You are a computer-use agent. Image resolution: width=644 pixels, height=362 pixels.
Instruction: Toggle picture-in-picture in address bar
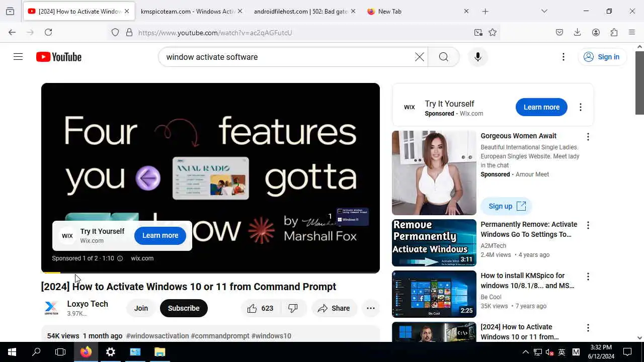tap(478, 32)
